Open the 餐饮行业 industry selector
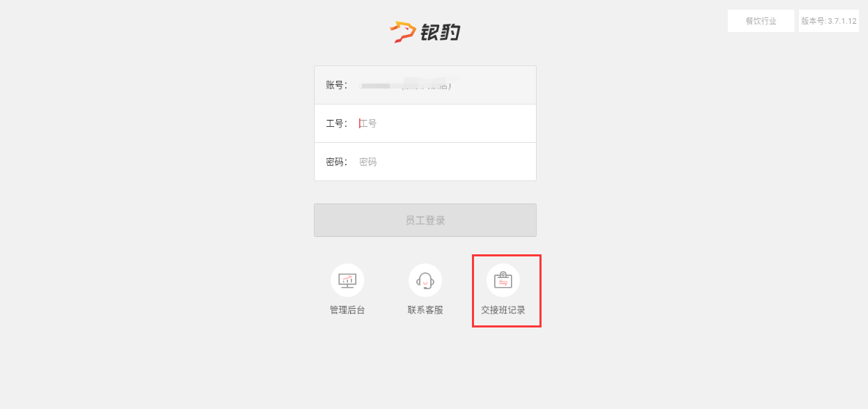The width and height of the screenshot is (868, 409). 761,21
